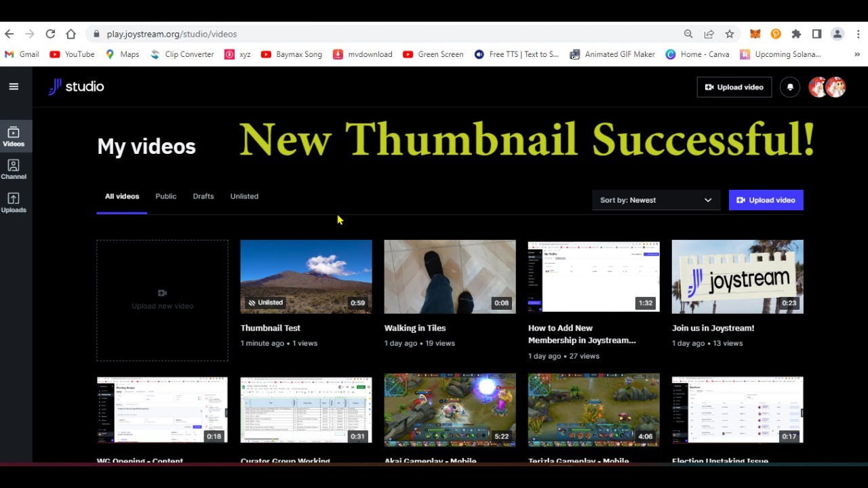The width and height of the screenshot is (868, 488).
Task: Click the blue Upload video button
Action: [766, 200]
